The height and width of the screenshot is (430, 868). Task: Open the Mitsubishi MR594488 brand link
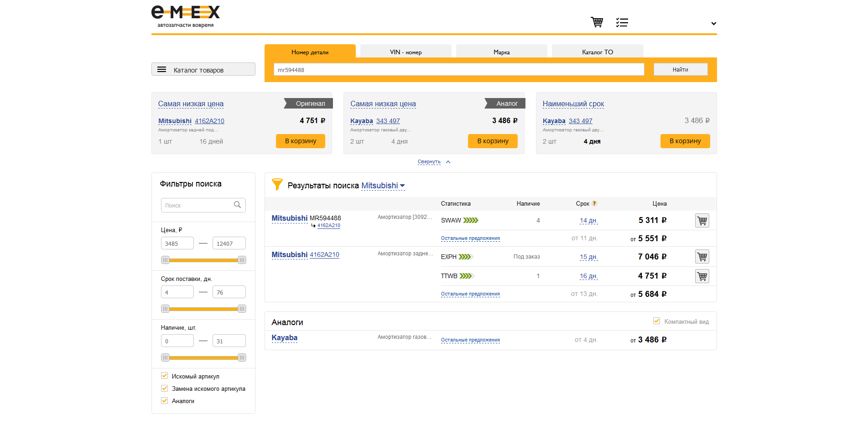pos(290,218)
